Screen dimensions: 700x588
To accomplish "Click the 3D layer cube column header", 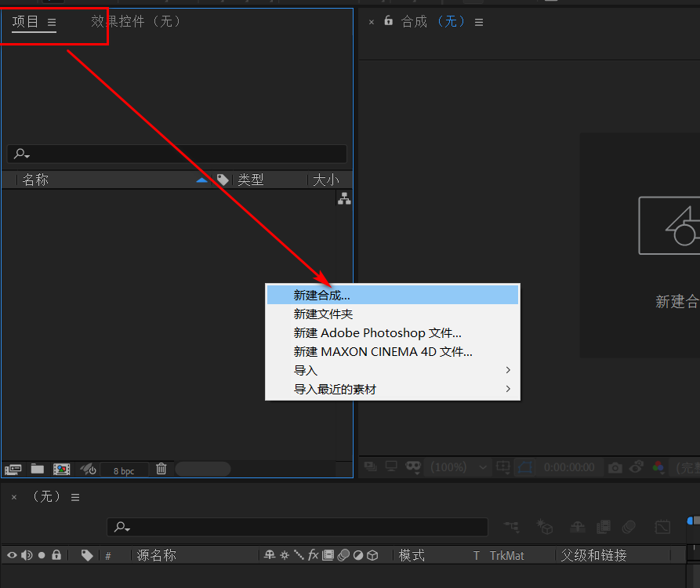I will (372, 555).
